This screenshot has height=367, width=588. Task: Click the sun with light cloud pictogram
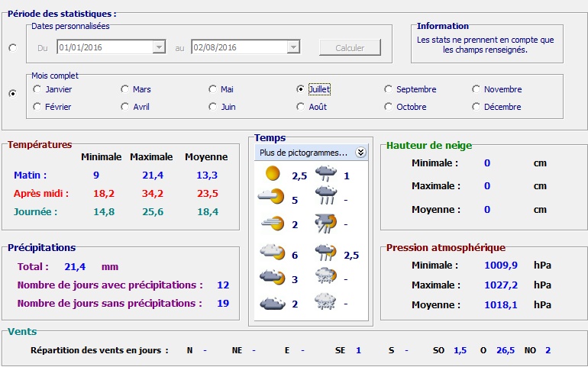272,197
